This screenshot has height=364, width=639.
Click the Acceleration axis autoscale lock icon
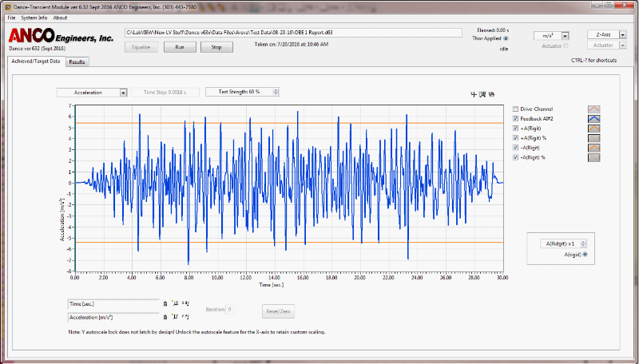tap(165, 317)
